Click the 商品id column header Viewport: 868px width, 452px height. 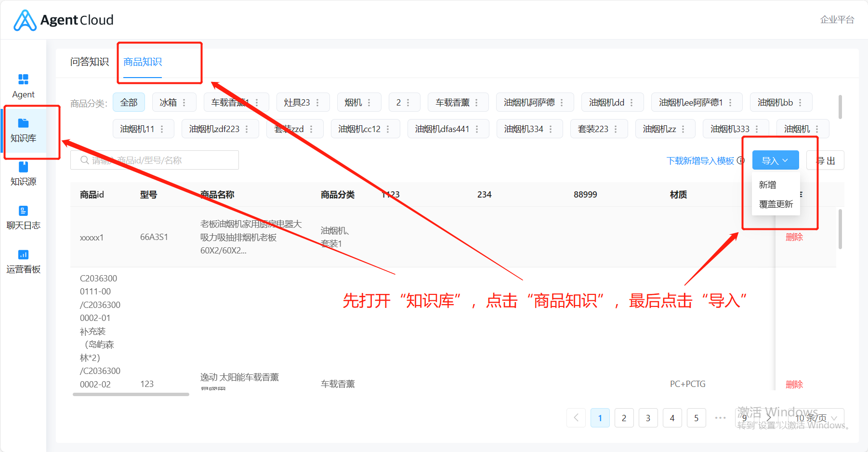pos(92,195)
